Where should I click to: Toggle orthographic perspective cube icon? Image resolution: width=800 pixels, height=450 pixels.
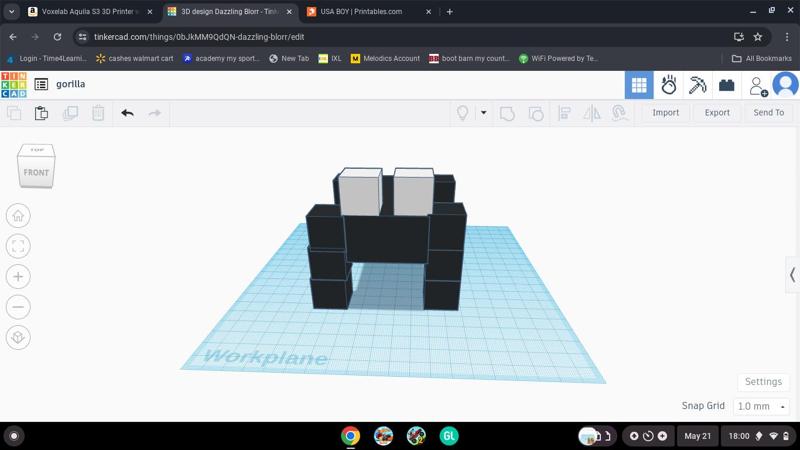pyautogui.click(x=18, y=337)
